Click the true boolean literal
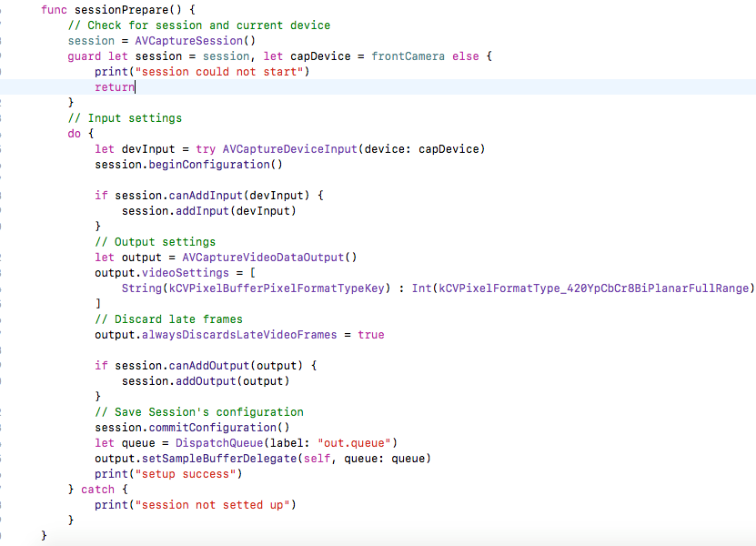 pyautogui.click(x=371, y=335)
